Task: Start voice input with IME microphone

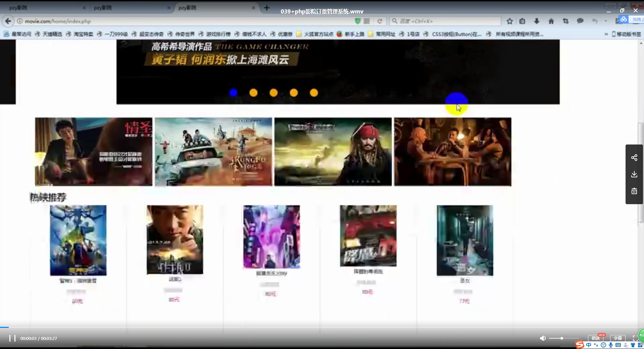Action: [611, 345]
